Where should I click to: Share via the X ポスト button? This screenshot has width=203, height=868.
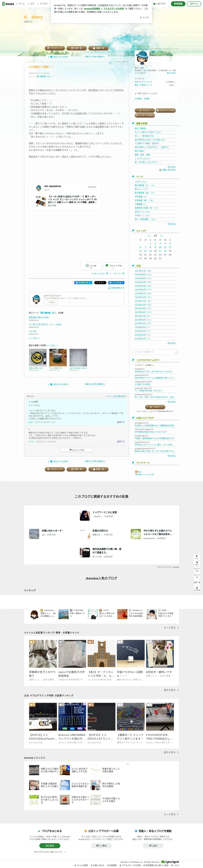pos(100,283)
